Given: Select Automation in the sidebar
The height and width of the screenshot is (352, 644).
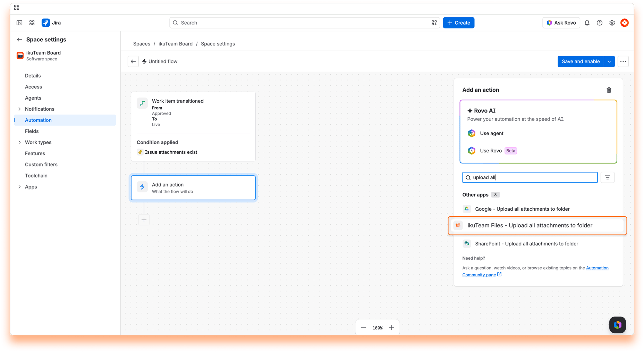Looking at the screenshot, I should tap(65, 120).
